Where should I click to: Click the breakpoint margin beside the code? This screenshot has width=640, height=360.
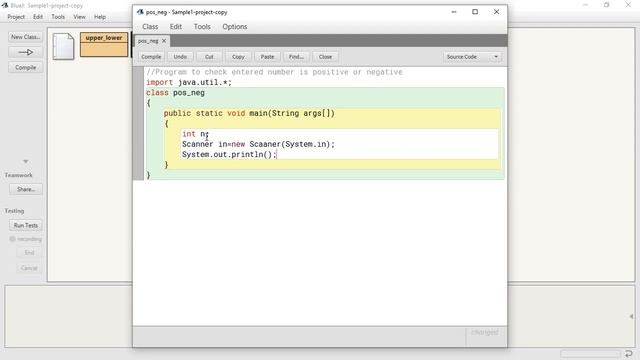[138, 123]
